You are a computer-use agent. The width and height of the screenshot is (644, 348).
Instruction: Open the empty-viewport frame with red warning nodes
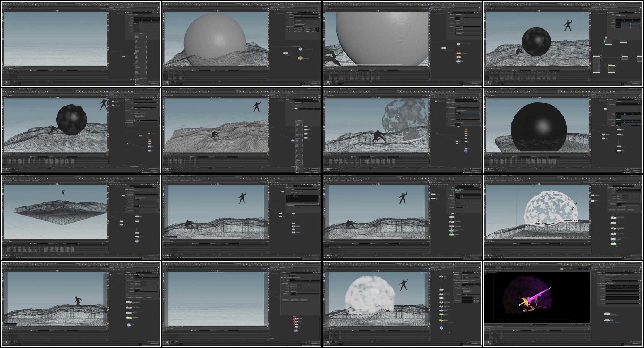(242, 304)
